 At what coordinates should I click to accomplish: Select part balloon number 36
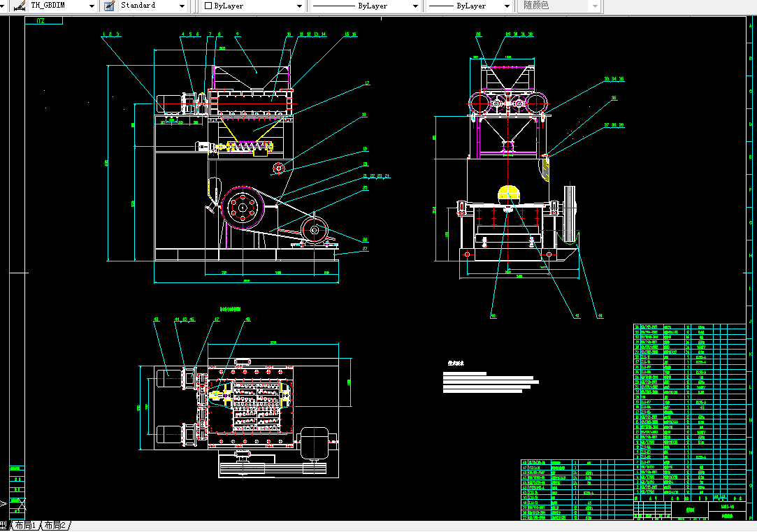614,97
